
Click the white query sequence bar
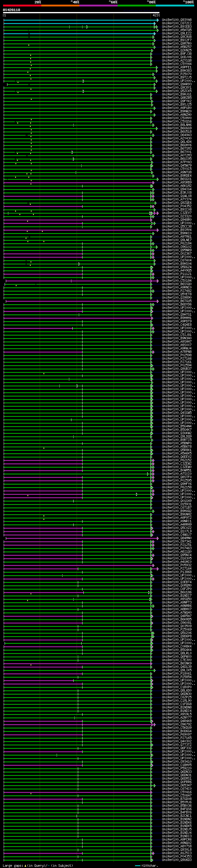coord(81,13)
